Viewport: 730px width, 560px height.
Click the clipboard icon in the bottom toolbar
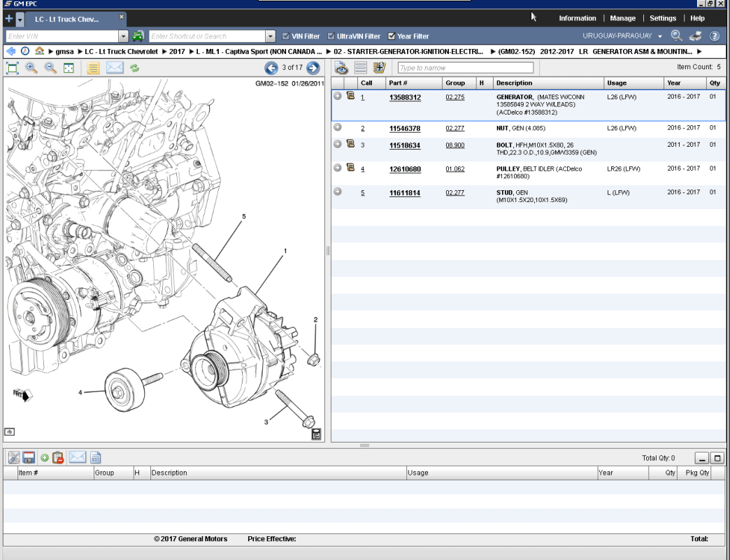click(x=57, y=457)
